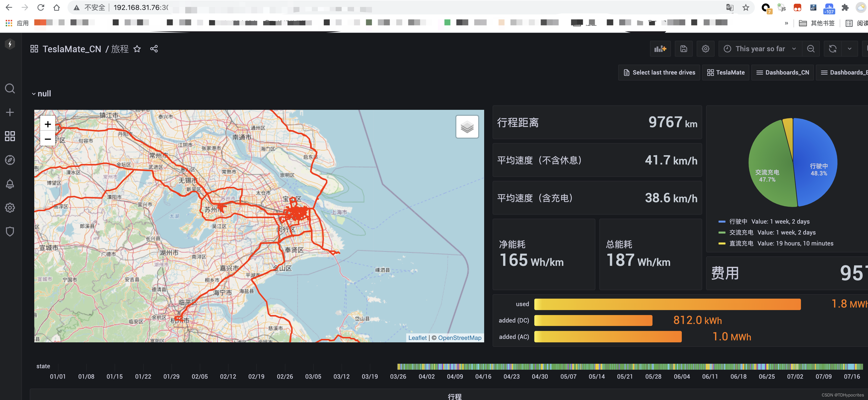Open the map layers control

(467, 127)
